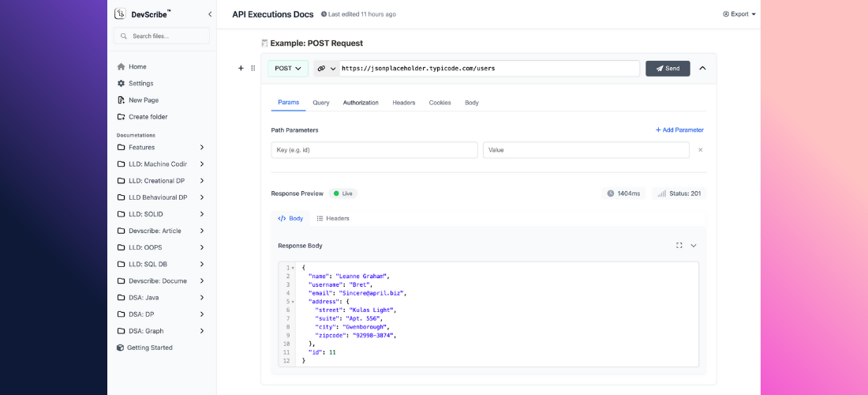
Task: Switch to the response Headers tab
Action: click(333, 218)
